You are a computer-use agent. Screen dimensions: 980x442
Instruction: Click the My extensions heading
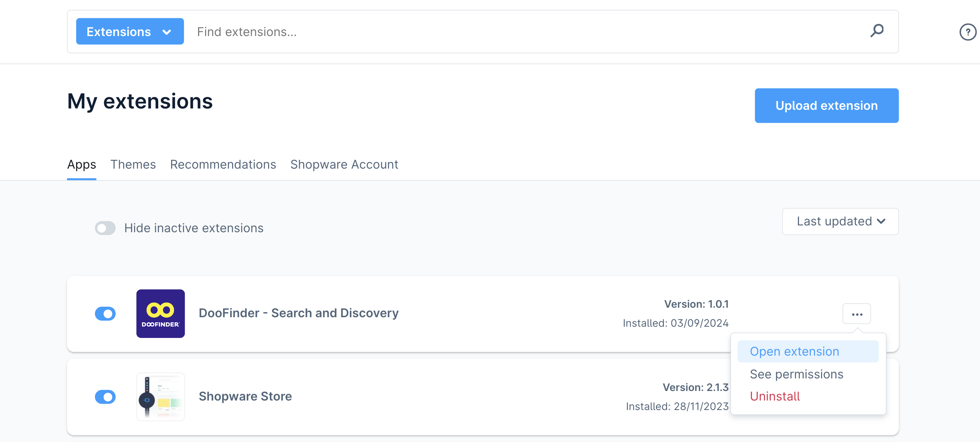[x=140, y=101]
